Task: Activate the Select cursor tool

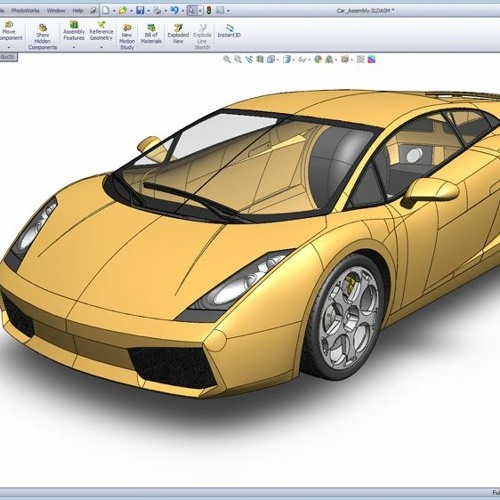Action: pos(192,10)
